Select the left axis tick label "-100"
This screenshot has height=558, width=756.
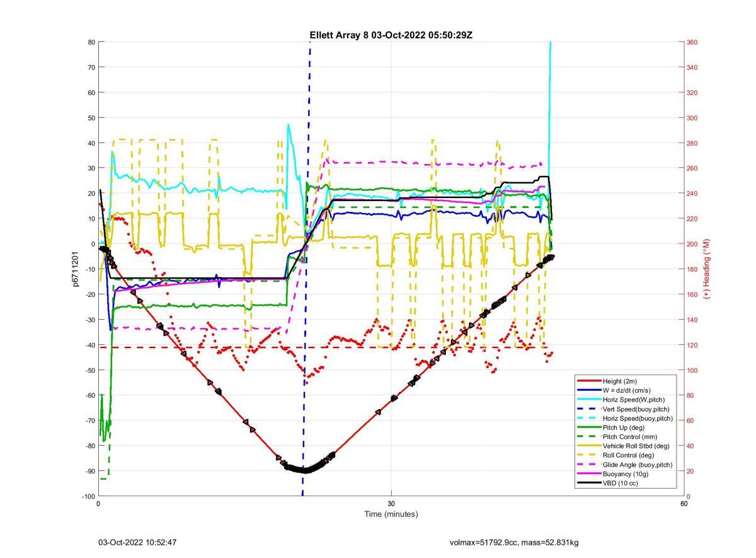tap(88, 496)
